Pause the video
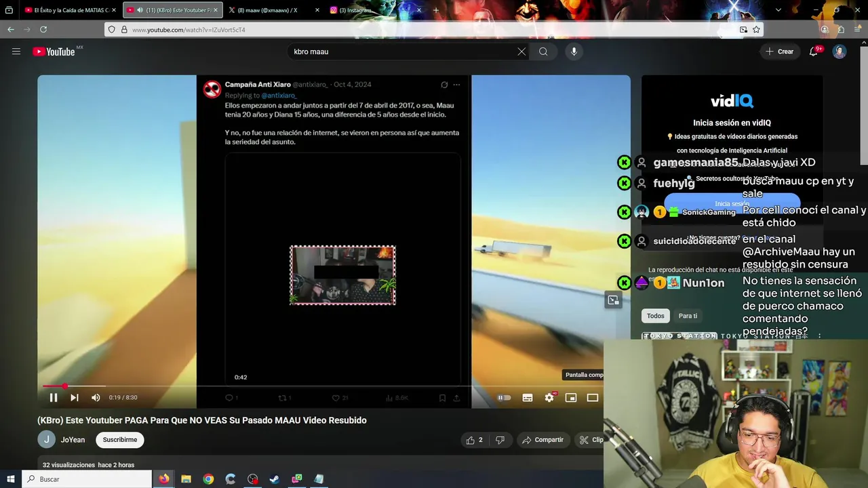This screenshot has width=868, height=488. pyautogui.click(x=54, y=398)
